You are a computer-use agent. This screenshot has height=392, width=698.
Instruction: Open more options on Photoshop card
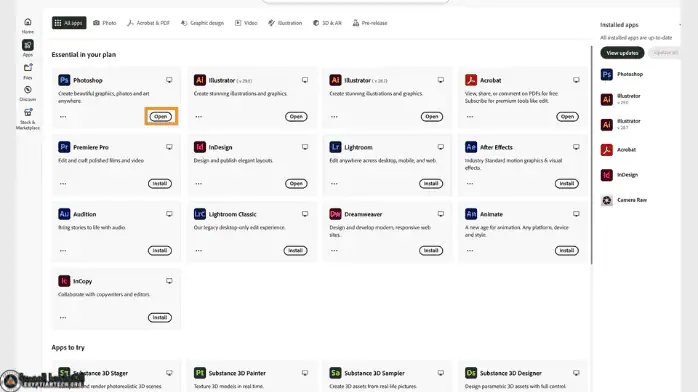point(63,117)
